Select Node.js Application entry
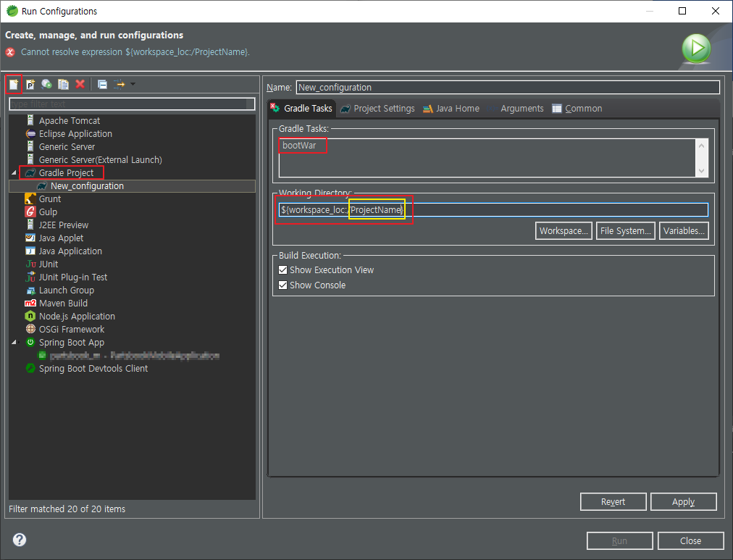Image resolution: width=733 pixels, height=560 pixels. coord(77,317)
